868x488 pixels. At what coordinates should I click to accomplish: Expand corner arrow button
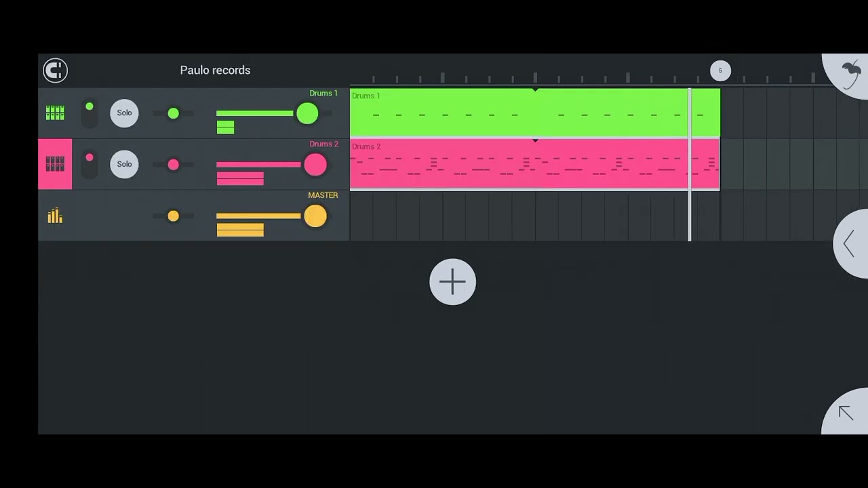coord(846,412)
